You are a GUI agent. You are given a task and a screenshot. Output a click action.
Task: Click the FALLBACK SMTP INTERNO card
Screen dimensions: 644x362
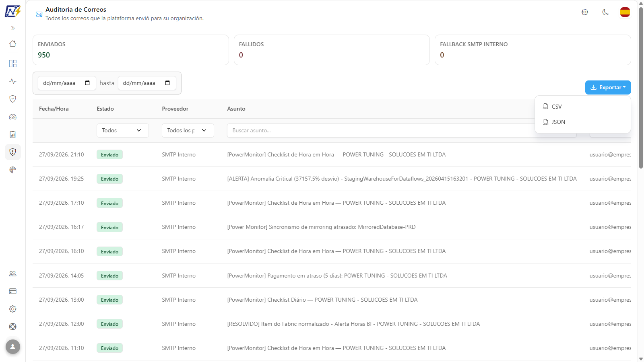click(x=533, y=50)
